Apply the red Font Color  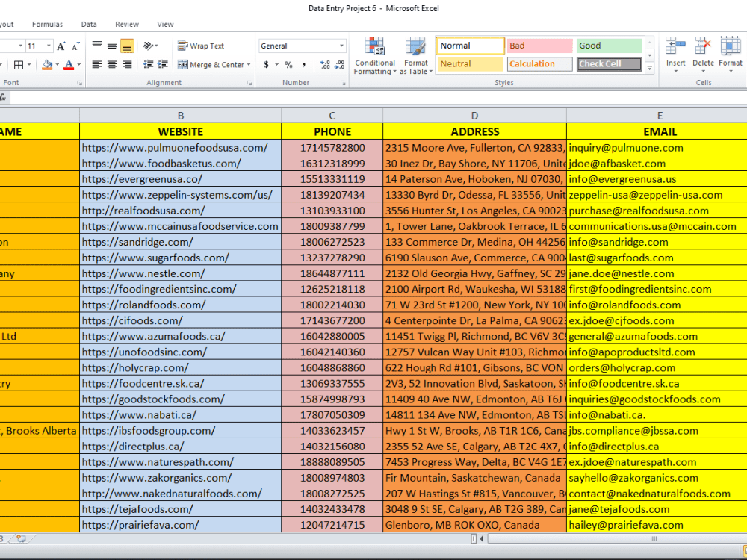tap(69, 65)
